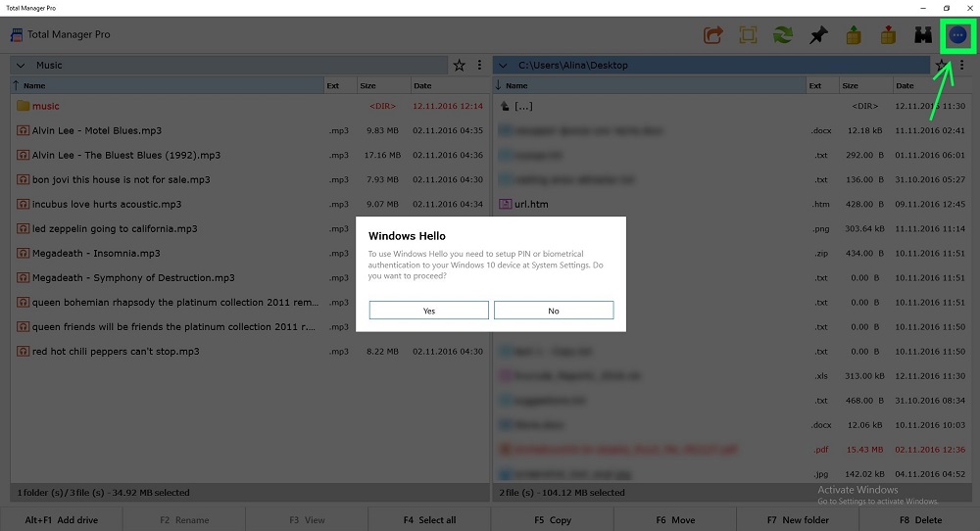Refresh panels with the green arrows icon

(x=782, y=35)
